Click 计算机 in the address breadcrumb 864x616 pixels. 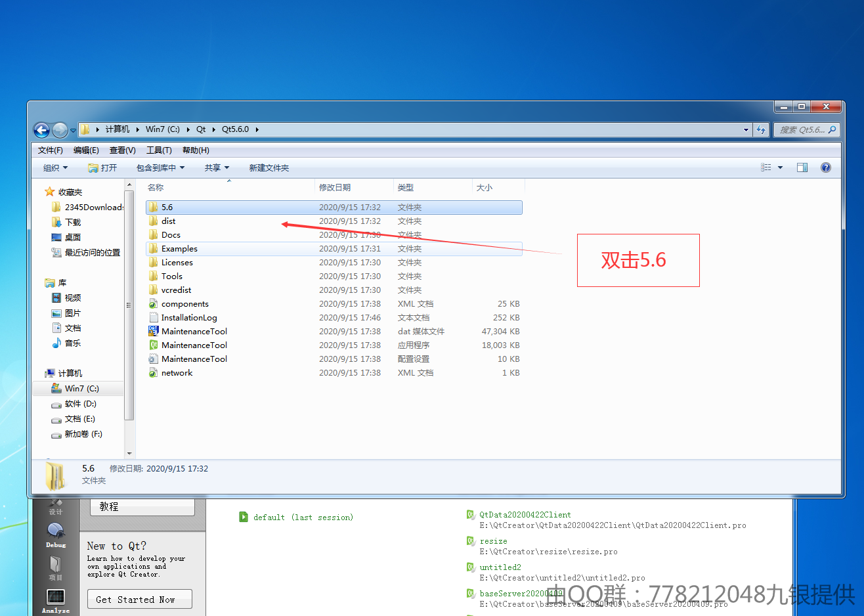point(118,129)
